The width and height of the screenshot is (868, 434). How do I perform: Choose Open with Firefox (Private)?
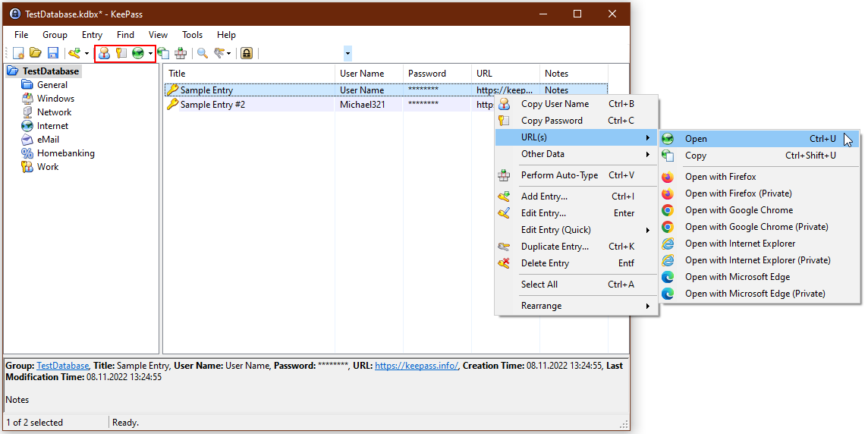tap(759, 193)
